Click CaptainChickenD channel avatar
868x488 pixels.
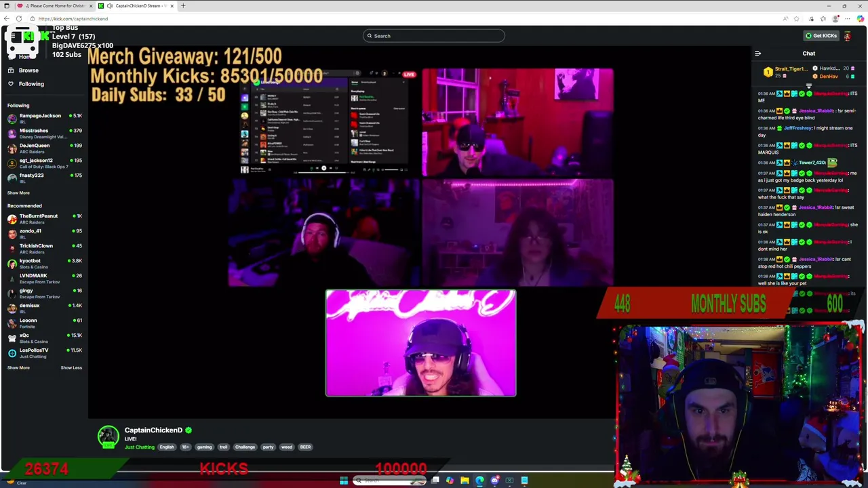(108, 437)
